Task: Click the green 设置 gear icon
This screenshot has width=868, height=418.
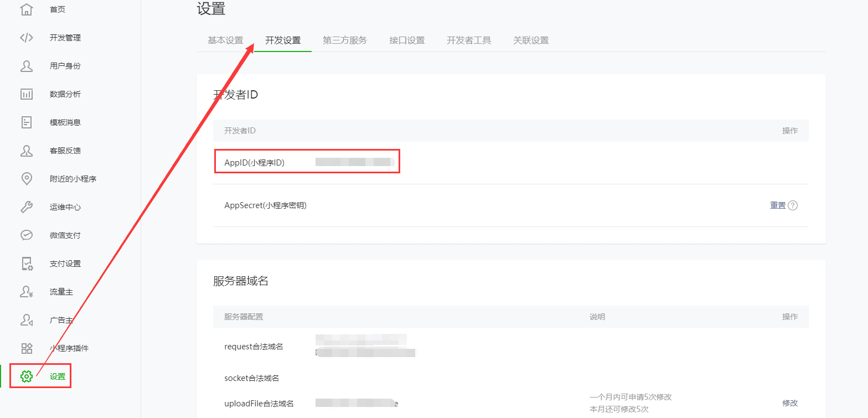Action: click(27, 376)
